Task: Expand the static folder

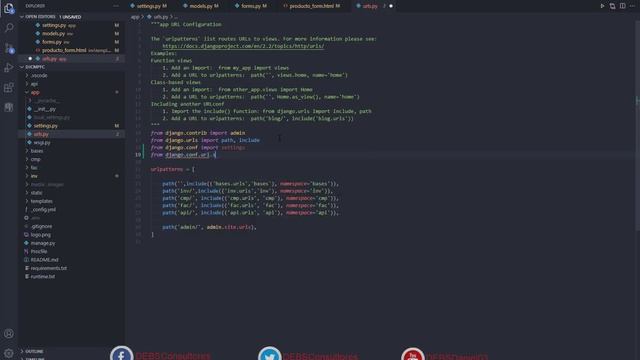Action: click(27, 193)
